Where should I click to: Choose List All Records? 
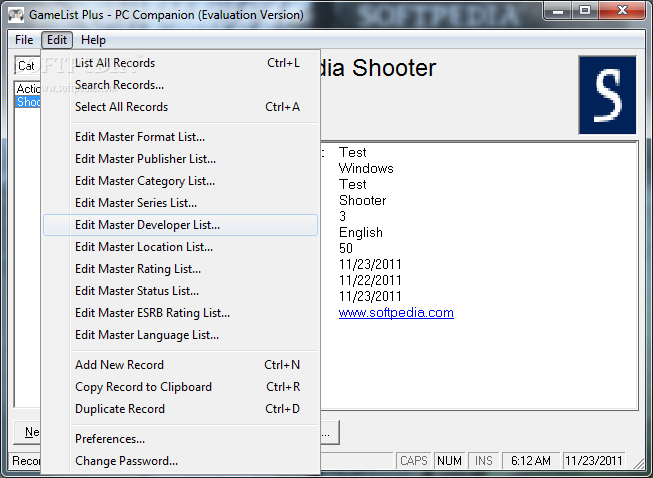181,63
